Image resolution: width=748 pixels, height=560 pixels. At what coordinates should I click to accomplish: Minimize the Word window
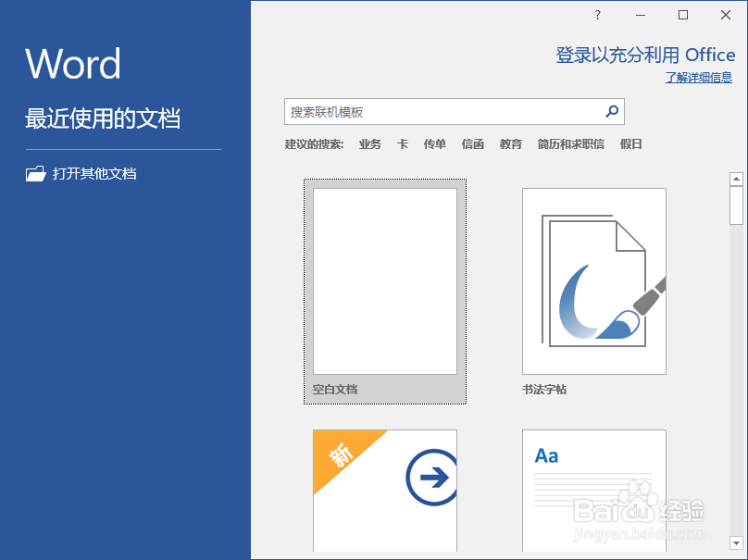(641, 15)
